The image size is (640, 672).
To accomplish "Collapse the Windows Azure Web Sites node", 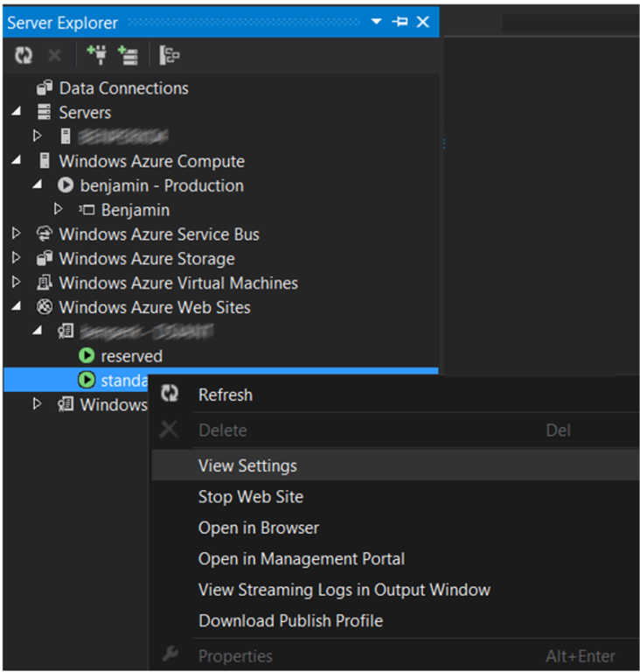I will pyautogui.click(x=17, y=306).
